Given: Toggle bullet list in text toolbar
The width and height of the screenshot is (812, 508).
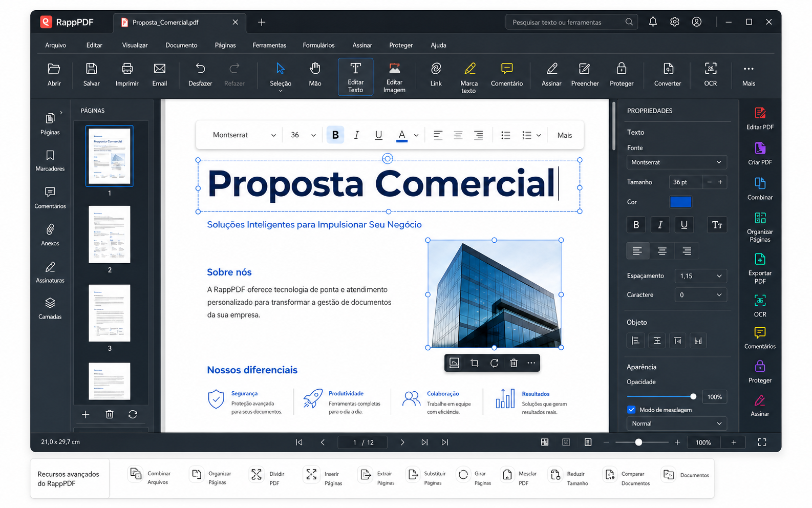Looking at the screenshot, I should coord(506,135).
